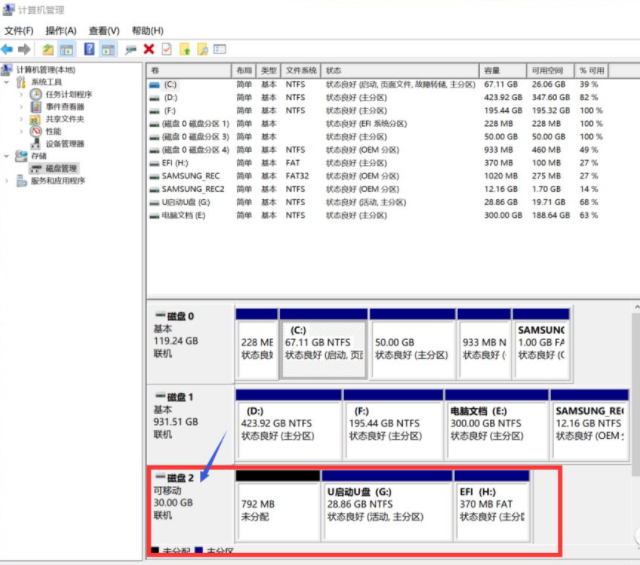Click the 文件系统 column header

tap(301, 71)
